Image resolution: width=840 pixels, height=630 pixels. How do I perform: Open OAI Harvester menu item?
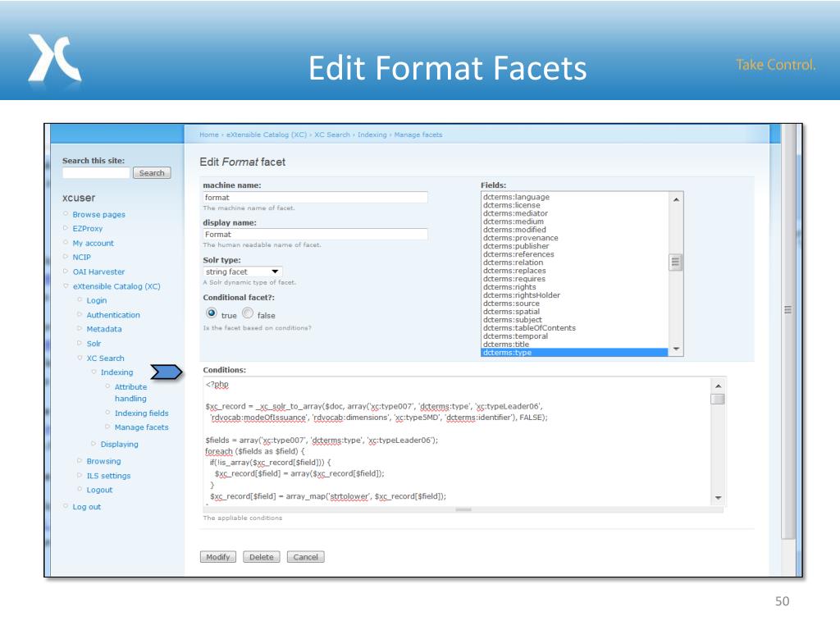[x=98, y=272]
